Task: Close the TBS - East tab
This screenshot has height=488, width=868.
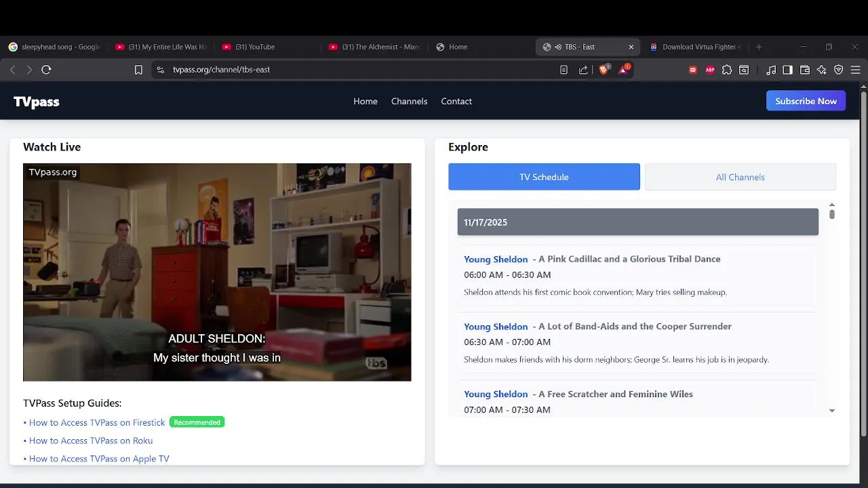Action: point(631,47)
